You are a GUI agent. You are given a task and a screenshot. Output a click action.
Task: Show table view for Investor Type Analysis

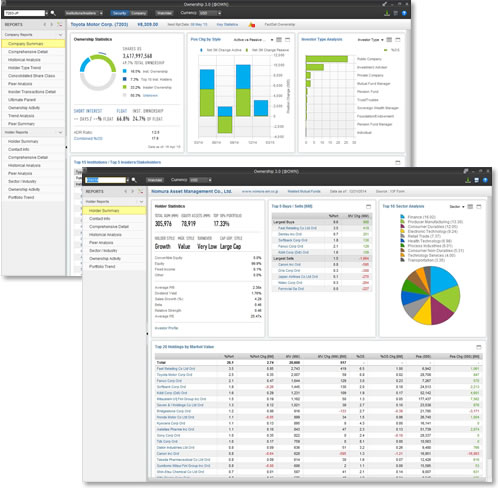point(389,40)
